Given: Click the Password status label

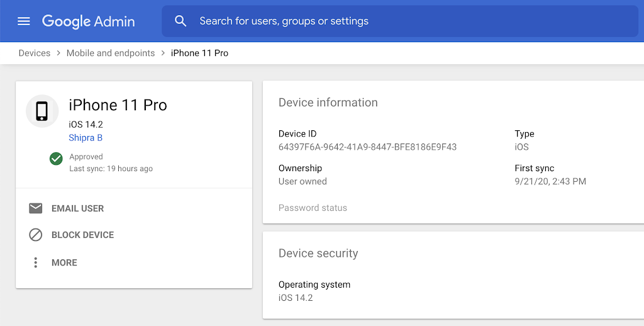Looking at the screenshot, I should (x=313, y=208).
